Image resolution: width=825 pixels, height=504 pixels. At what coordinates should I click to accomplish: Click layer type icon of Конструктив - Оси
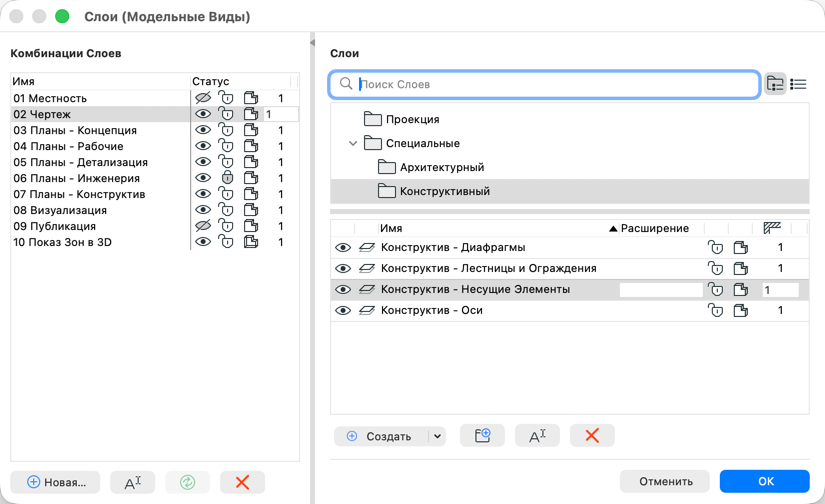367,310
